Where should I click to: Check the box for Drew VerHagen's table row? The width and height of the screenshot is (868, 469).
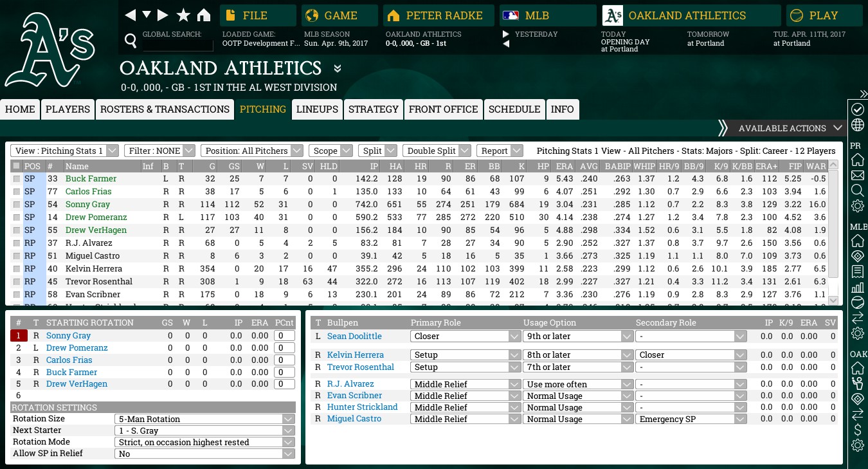point(16,230)
